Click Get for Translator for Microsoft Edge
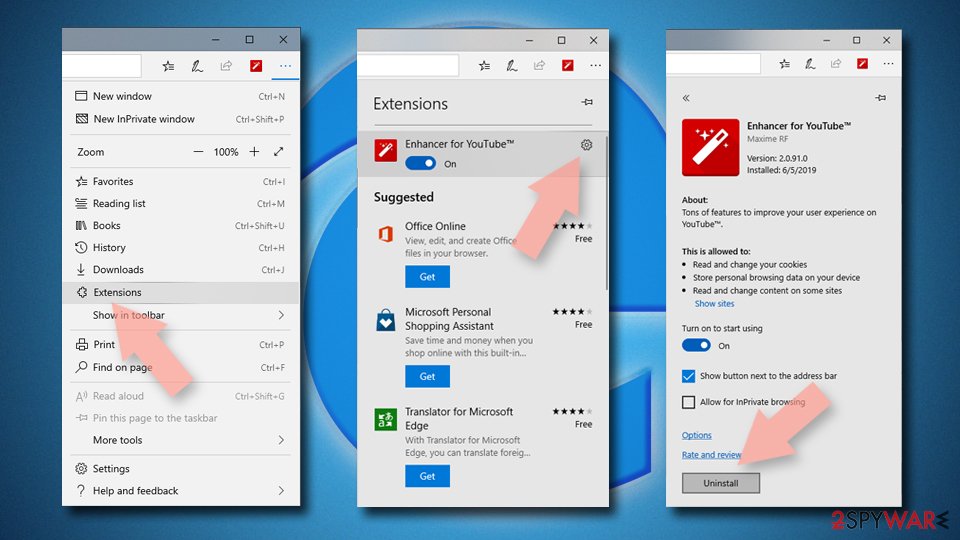Screen dimensions: 960x540 coord(427,476)
